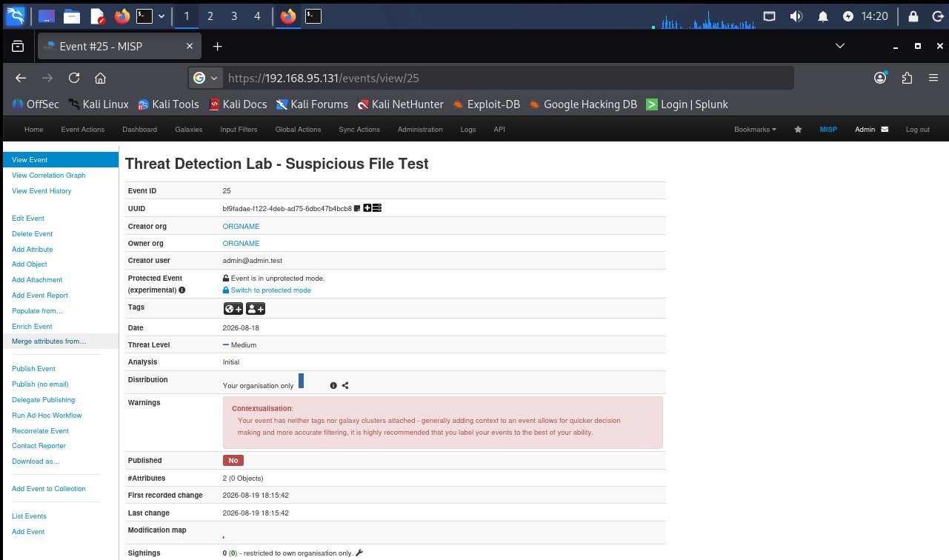Viewport: 949px width, 560px height.
Task: Open the Galaxies menu
Action: (188, 130)
